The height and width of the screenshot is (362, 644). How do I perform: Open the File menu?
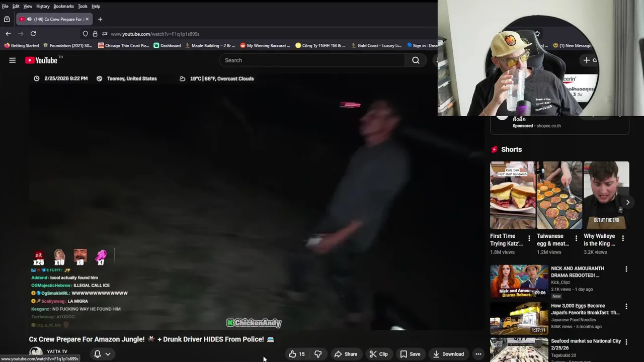pos(5,6)
